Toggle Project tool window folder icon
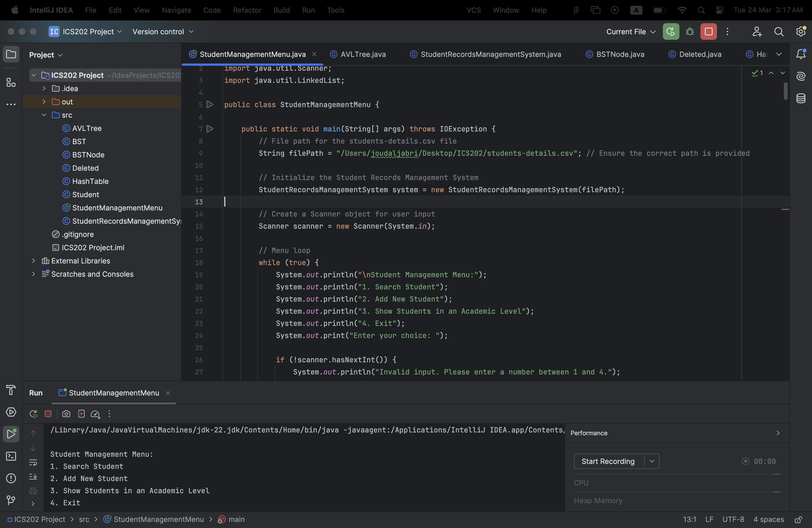812x528 pixels. tap(11, 54)
